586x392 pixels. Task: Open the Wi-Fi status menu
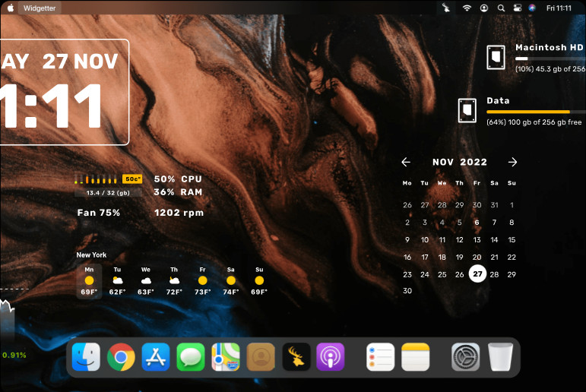(x=467, y=8)
